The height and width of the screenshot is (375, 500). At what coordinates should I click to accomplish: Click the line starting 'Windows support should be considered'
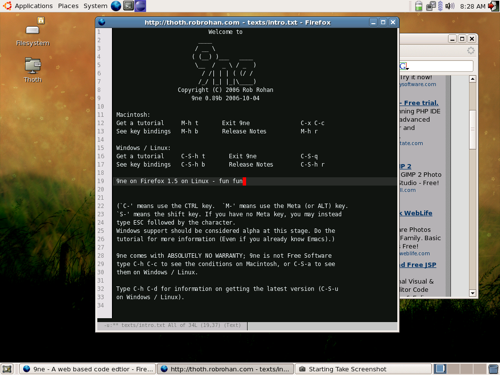[x=226, y=231]
